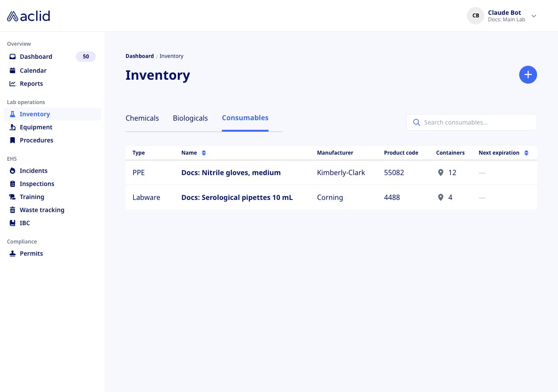Screen dimensions: 558x392
Task: Click the blue plus add button
Action: click(x=528, y=75)
